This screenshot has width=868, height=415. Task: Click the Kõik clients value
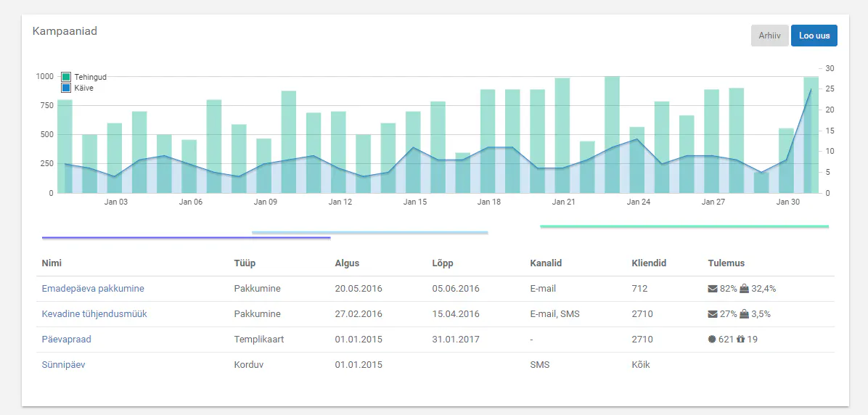click(x=641, y=365)
